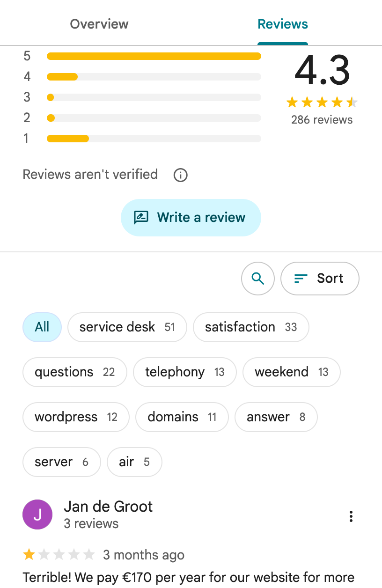Image resolution: width=382 pixels, height=588 pixels.
Task: Open the Sort options
Action: [x=320, y=278]
